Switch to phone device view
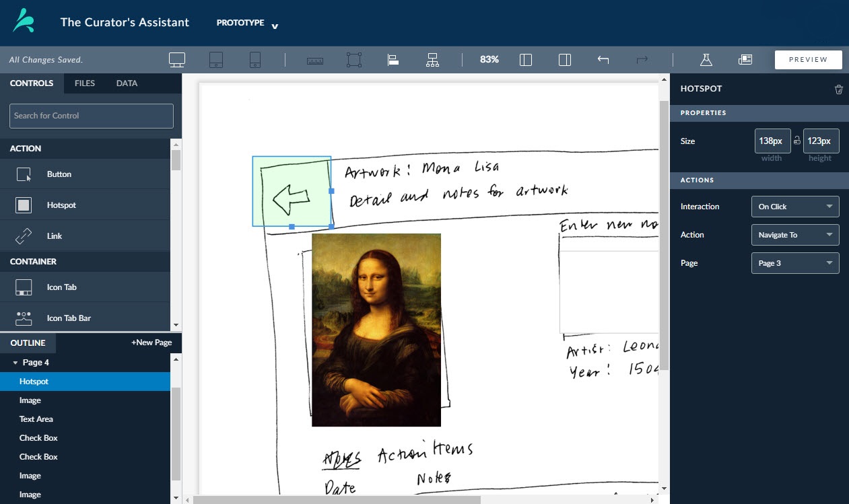This screenshot has height=504, width=849. pos(254,60)
